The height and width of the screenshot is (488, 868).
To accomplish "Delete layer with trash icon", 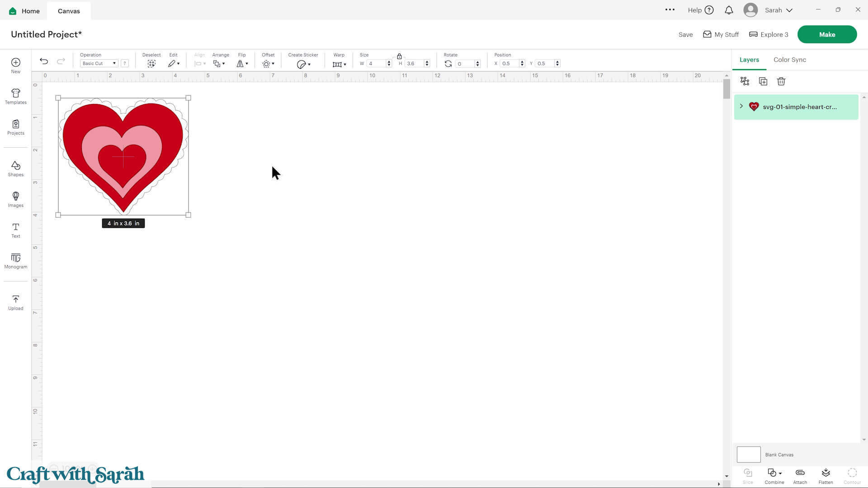I will coord(781,81).
